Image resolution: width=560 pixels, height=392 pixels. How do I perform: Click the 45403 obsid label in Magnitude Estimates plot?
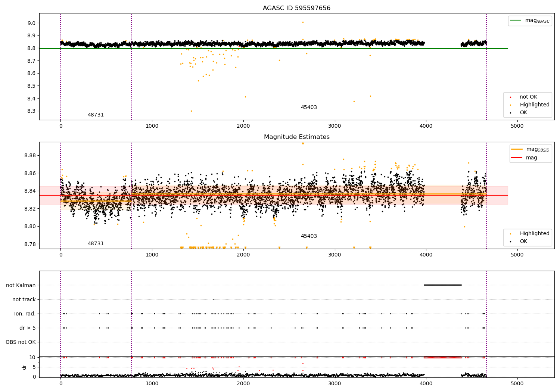(309, 236)
